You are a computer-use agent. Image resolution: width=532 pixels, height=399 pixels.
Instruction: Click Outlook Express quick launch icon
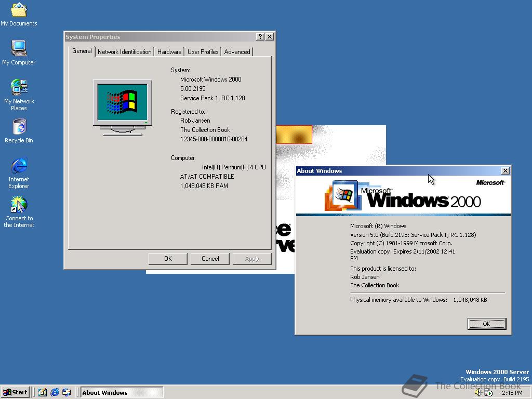66,393
